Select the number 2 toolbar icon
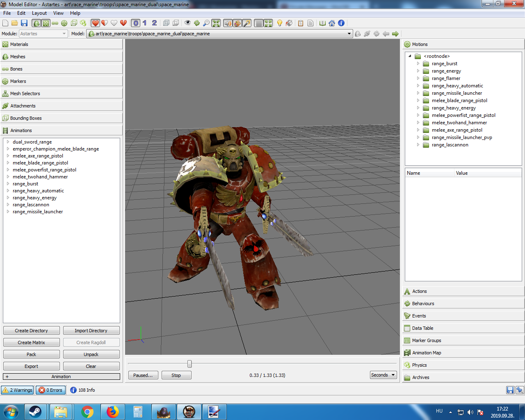The height and width of the screenshot is (420, 525). point(154,23)
